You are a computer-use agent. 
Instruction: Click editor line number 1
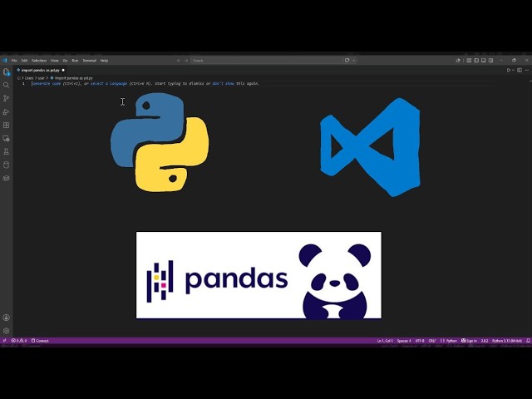pyautogui.click(x=23, y=83)
